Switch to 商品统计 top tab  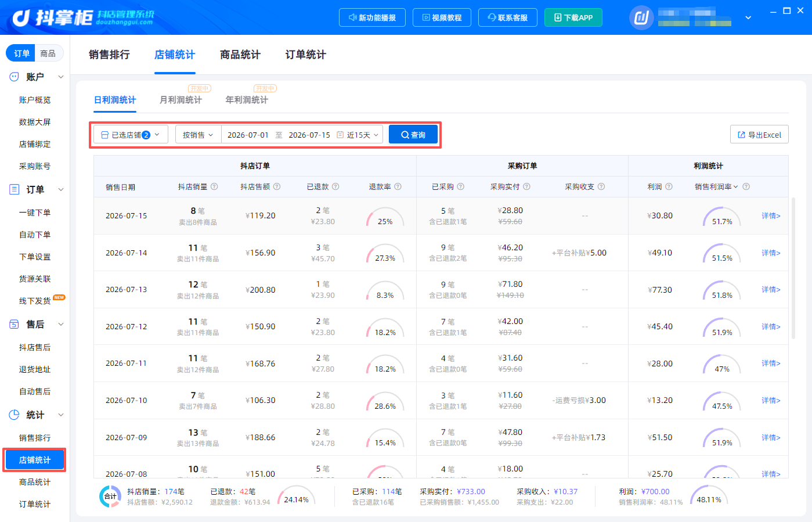[240, 55]
